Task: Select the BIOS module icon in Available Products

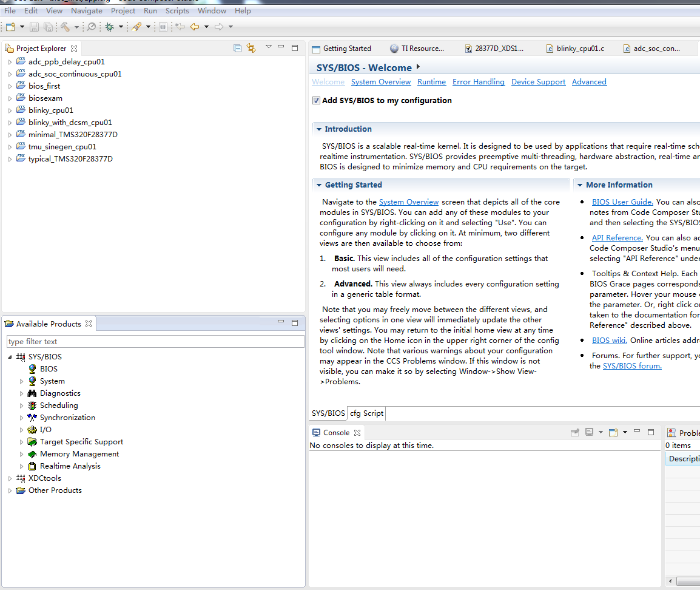Action: tap(32, 369)
